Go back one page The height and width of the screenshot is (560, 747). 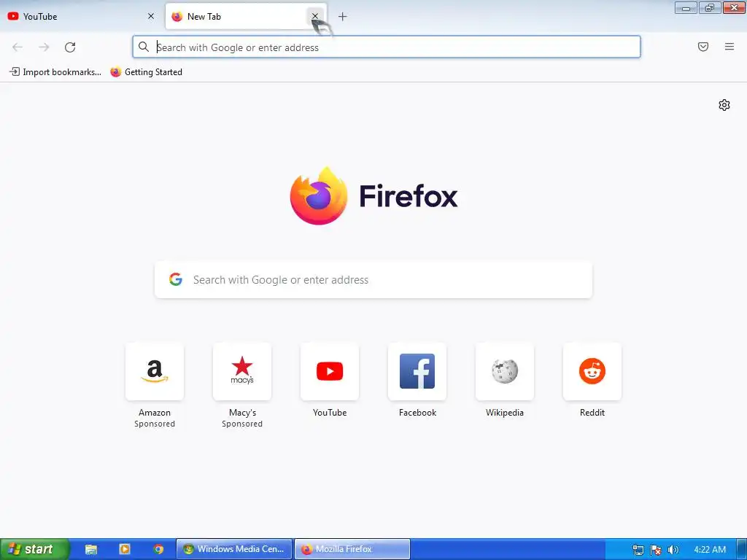(18, 47)
